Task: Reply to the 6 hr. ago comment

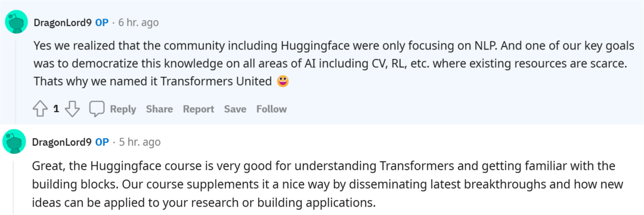Action: tap(123, 109)
